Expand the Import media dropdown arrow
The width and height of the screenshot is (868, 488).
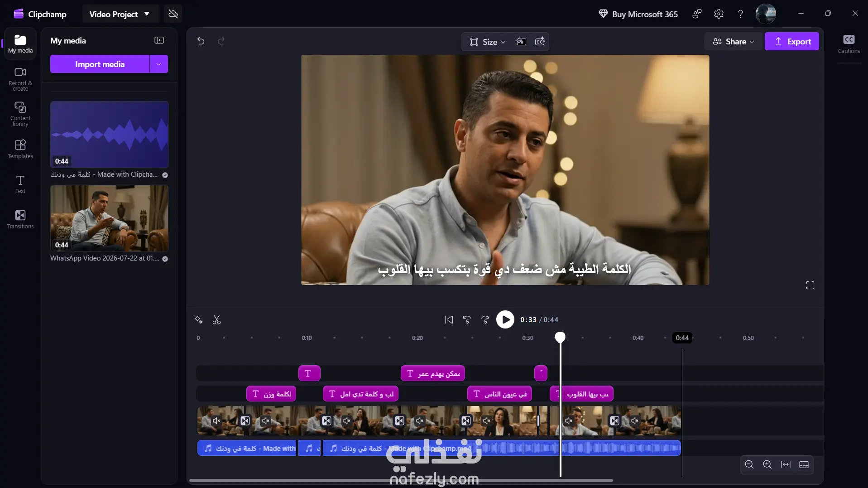tap(158, 64)
